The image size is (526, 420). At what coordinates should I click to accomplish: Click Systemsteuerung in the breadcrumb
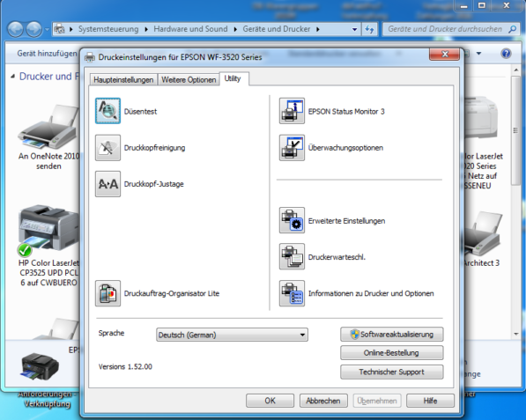click(x=108, y=29)
